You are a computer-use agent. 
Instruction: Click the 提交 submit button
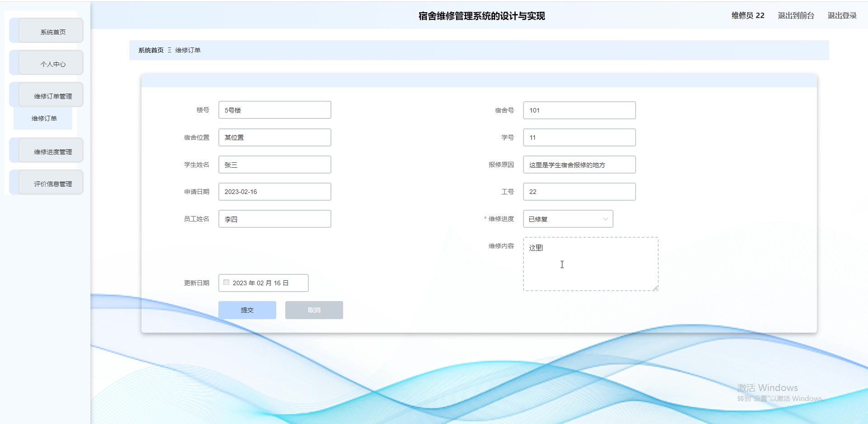click(x=247, y=310)
